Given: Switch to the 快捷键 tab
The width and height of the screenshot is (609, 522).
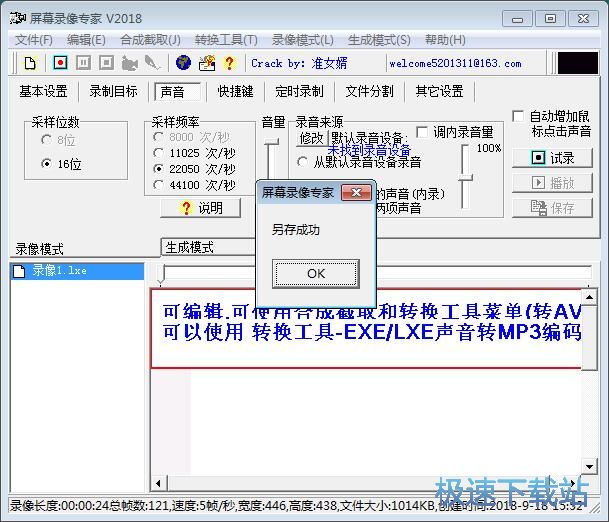Looking at the screenshot, I should [235, 92].
